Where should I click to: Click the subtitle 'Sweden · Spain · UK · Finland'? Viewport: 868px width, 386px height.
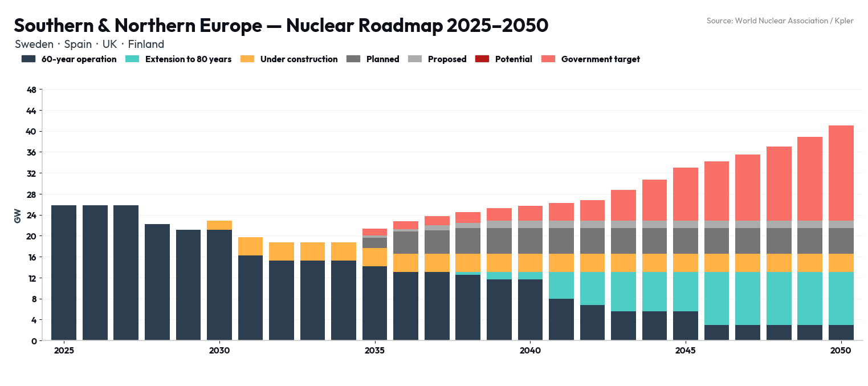(89, 44)
